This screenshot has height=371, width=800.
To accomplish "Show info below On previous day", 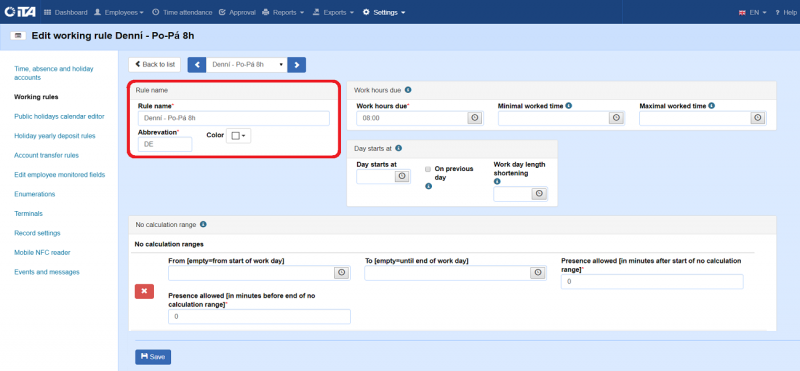I will tap(429, 187).
